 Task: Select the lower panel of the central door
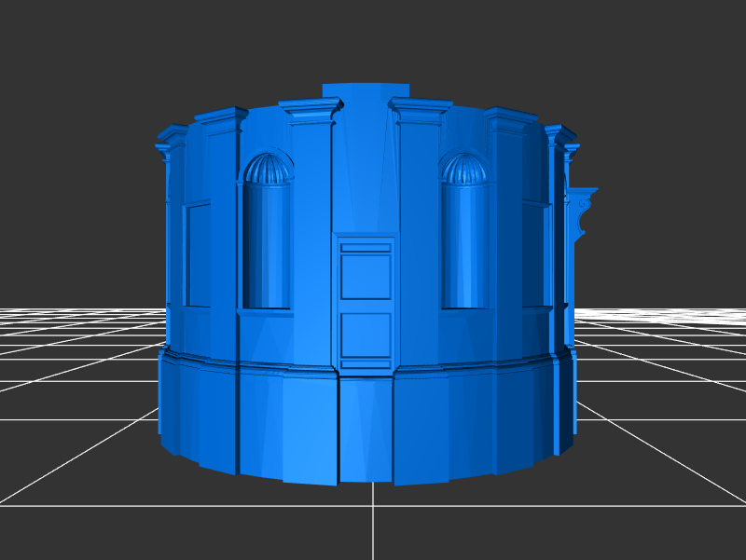click(x=366, y=335)
